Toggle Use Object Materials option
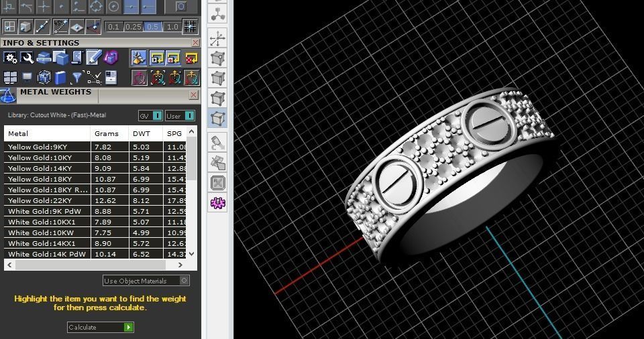Image resolution: width=644 pixels, height=339 pixels. click(146, 281)
